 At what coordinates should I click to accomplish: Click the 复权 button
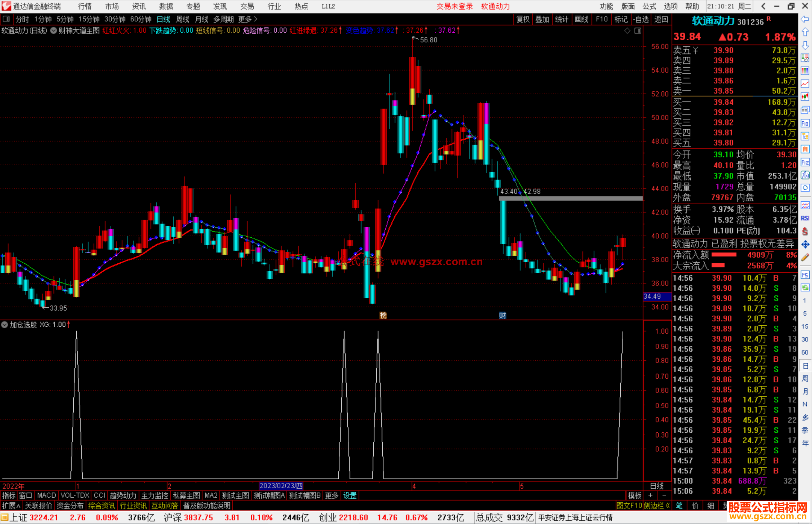[x=523, y=19]
